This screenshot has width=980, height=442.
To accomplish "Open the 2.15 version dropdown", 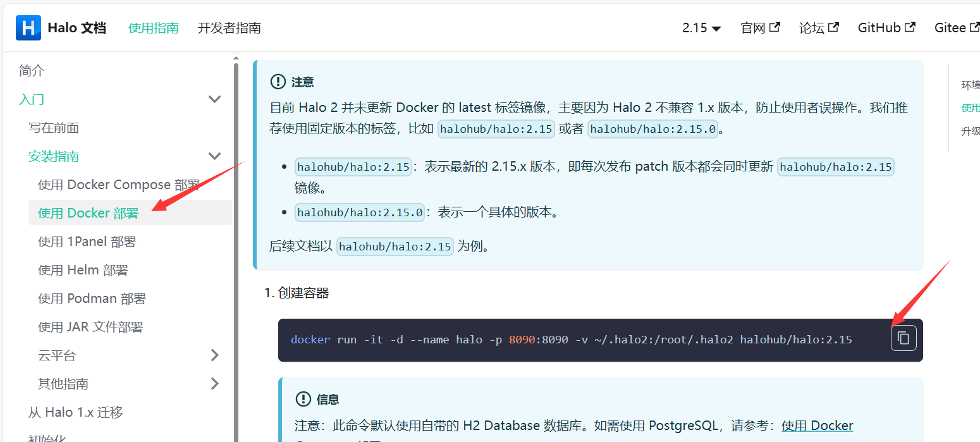I will point(702,28).
